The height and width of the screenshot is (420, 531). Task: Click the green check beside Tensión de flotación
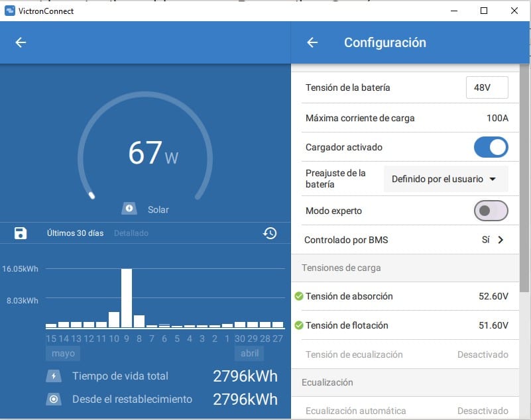click(299, 325)
